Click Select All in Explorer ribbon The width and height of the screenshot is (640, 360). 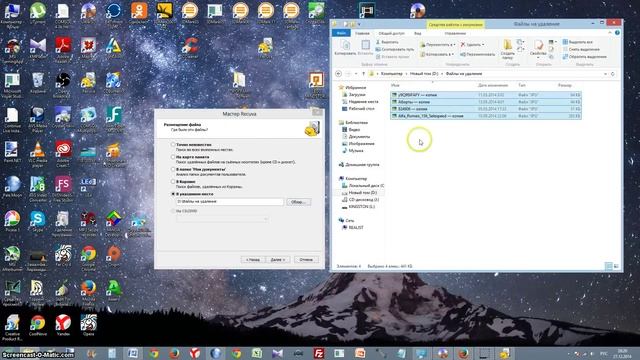[x=578, y=42]
